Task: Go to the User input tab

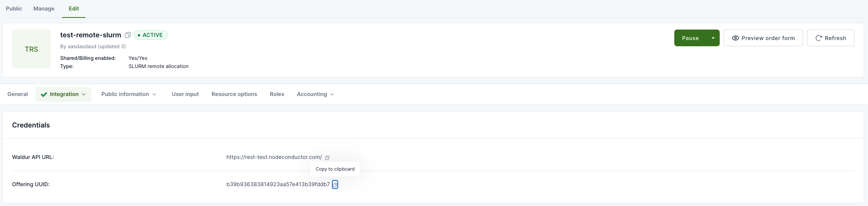Action: [185, 94]
